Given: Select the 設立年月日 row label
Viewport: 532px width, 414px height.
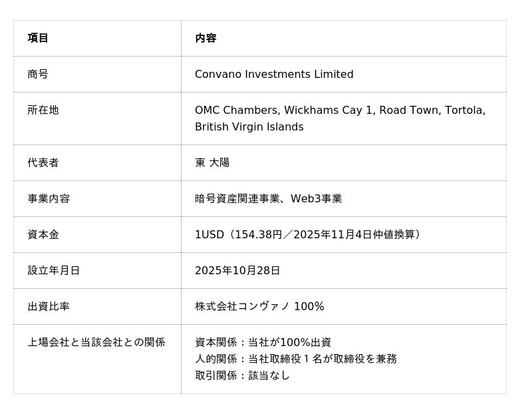Looking at the screenshot, I should (54, 270).
